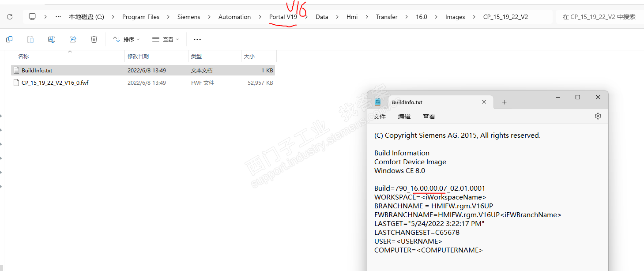The height and width of the screenshot is (271, 644).
Task: Expand chevron after Program Files breadcrumb
Action: (168, 17)
